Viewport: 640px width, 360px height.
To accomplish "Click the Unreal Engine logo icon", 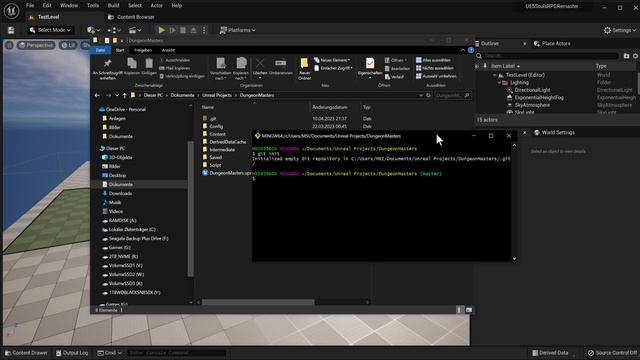I will tap(11, 11).
